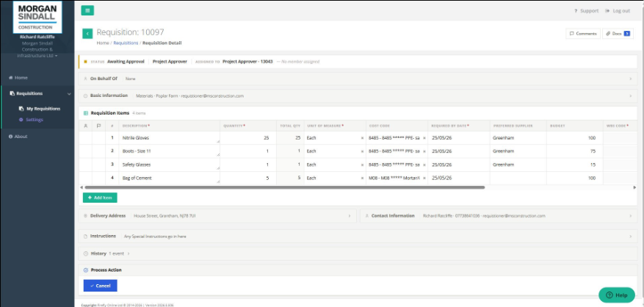Expand the Delivery Address section
Viewport: 644px width, 307px height.
(x=217, y=216)
